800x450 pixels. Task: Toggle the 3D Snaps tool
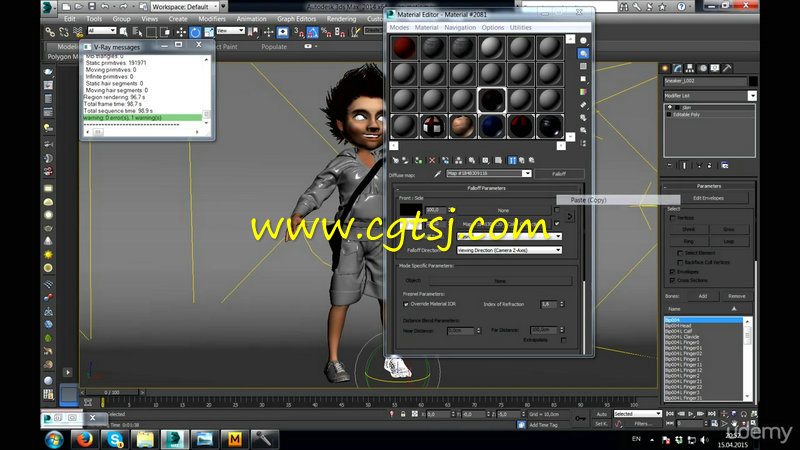tap(299, 33)
